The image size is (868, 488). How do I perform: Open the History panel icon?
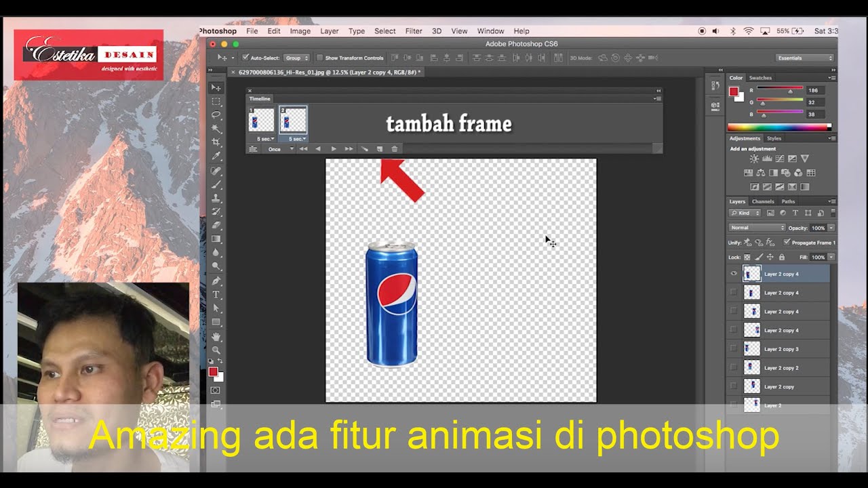tap(715, 85)
